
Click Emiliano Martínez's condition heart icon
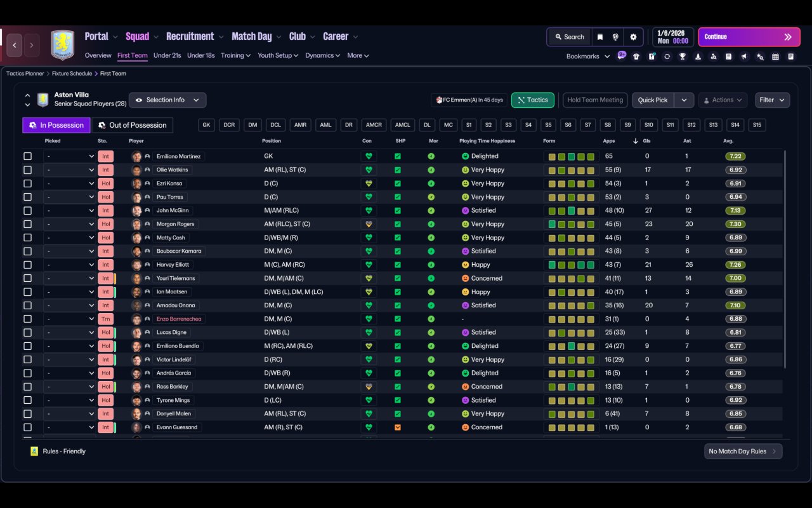pos(369,156)
